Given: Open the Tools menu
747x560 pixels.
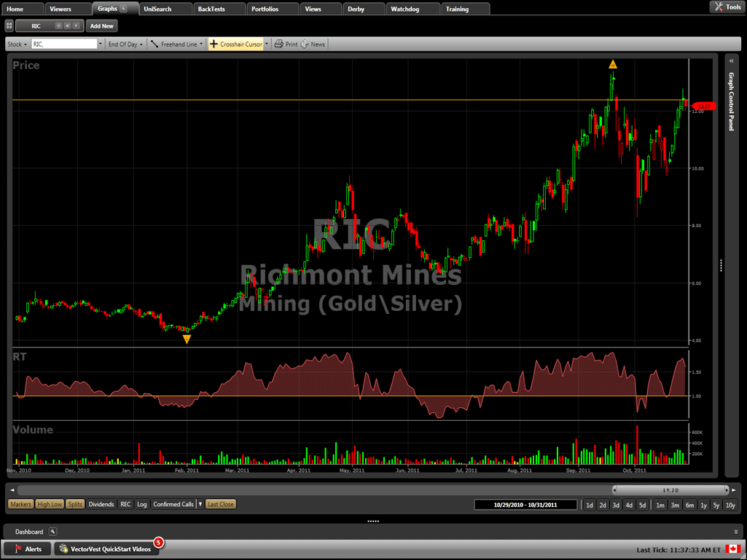Looking at the screenshot, I should (x=727, y=7).
